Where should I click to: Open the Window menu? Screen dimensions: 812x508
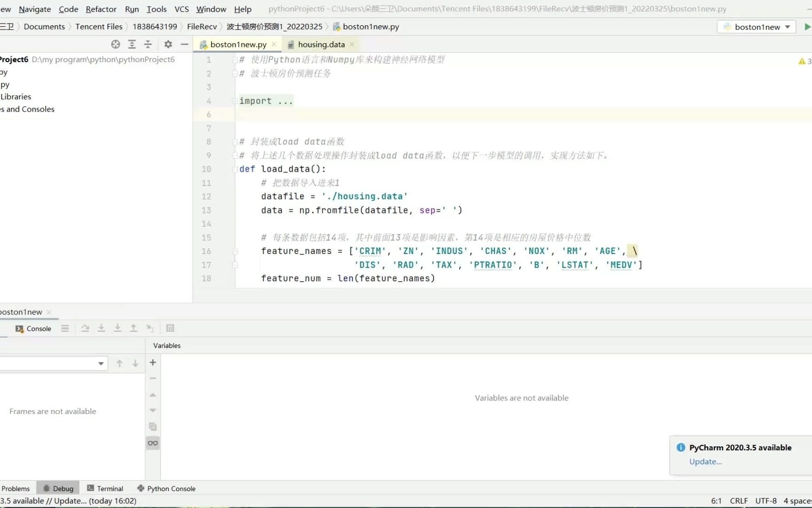211,9
